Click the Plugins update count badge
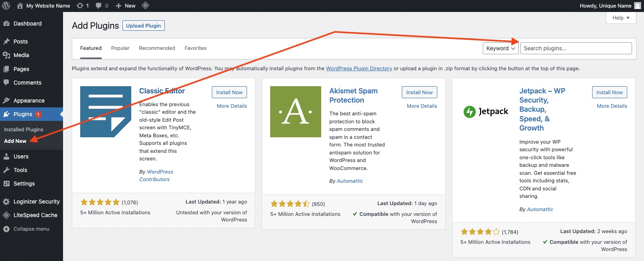This screenshot has height=261, width=644. pyautogui.click(x=38, y=115)
